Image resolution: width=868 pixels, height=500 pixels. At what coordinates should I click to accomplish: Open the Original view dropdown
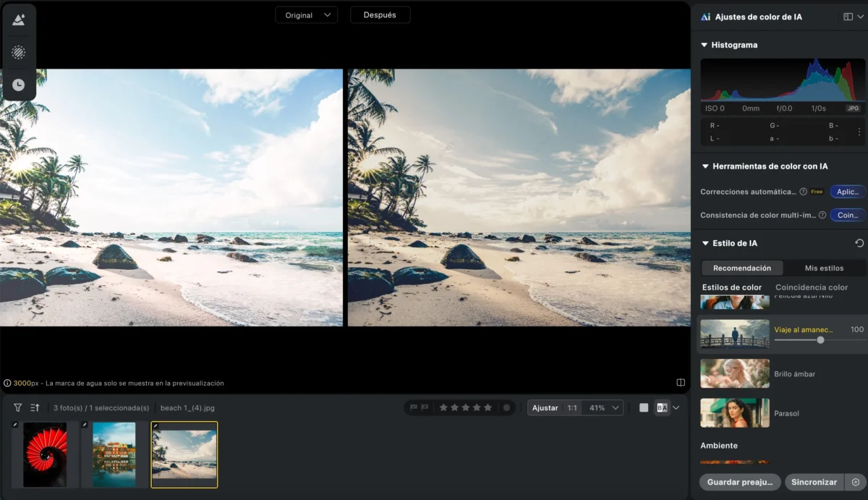tap(306, 15)
